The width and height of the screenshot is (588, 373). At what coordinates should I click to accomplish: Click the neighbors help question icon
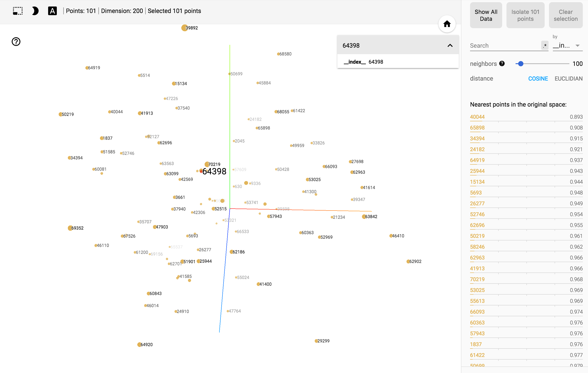502,63
